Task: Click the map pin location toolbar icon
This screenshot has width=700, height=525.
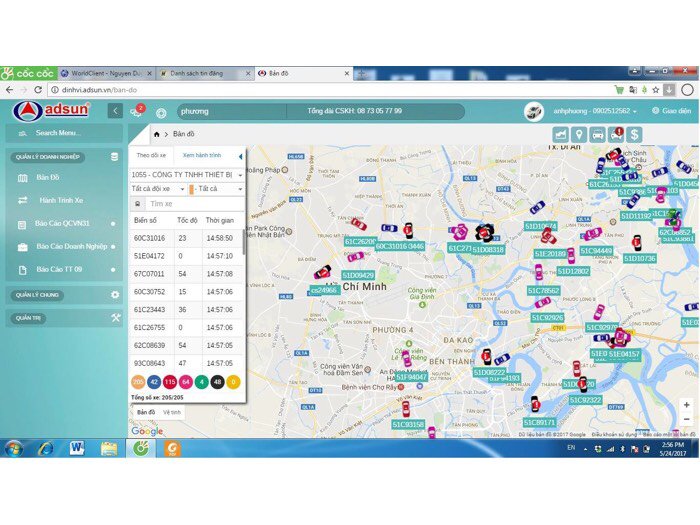Action: point(579,134)
